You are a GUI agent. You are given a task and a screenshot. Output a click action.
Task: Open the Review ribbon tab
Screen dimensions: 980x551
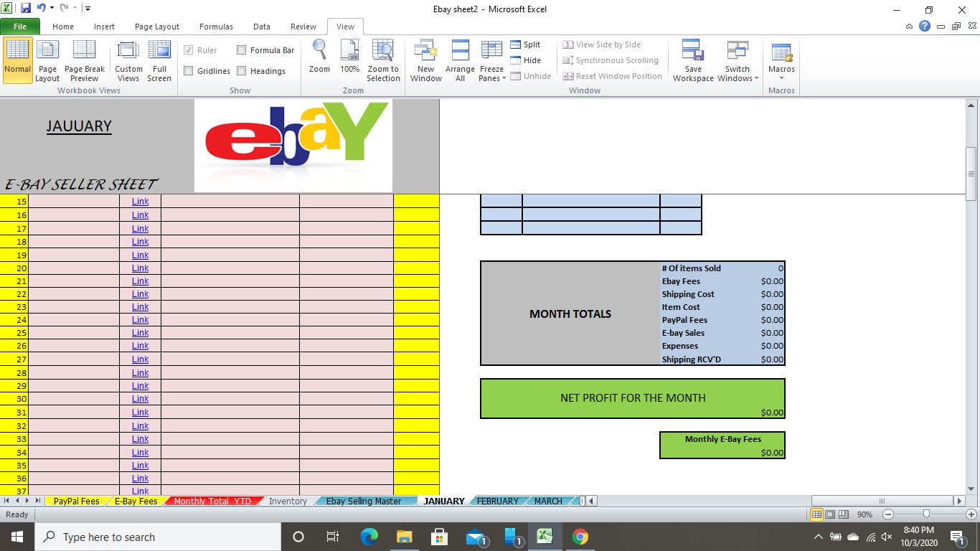pos(303,27)
